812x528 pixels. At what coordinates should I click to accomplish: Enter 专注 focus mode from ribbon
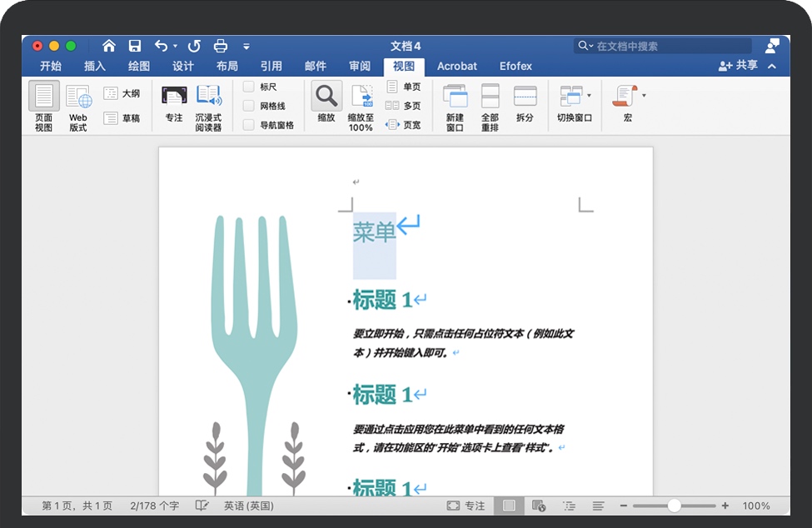tap(174, 103)
